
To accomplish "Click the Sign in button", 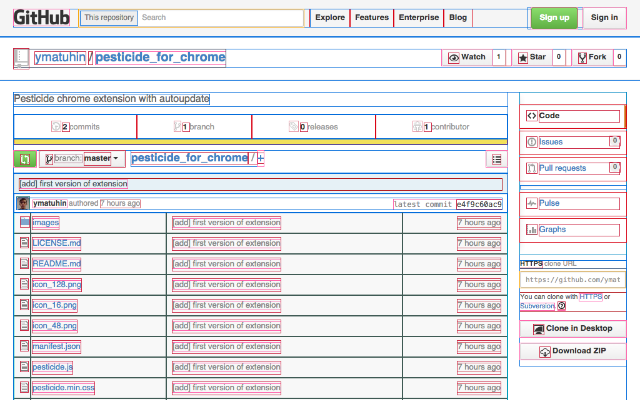I will (x=604, y=18).
